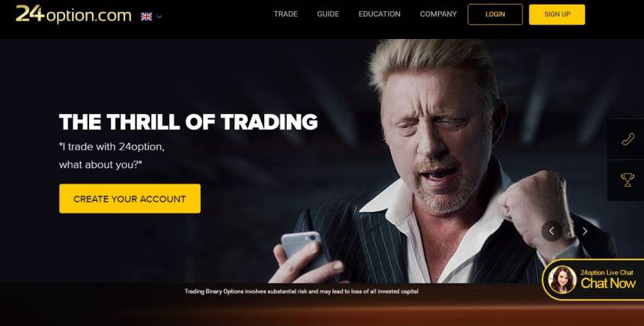Open the TRADE menu
Viewport: 644px width, 326px height.
coord(285,14)
